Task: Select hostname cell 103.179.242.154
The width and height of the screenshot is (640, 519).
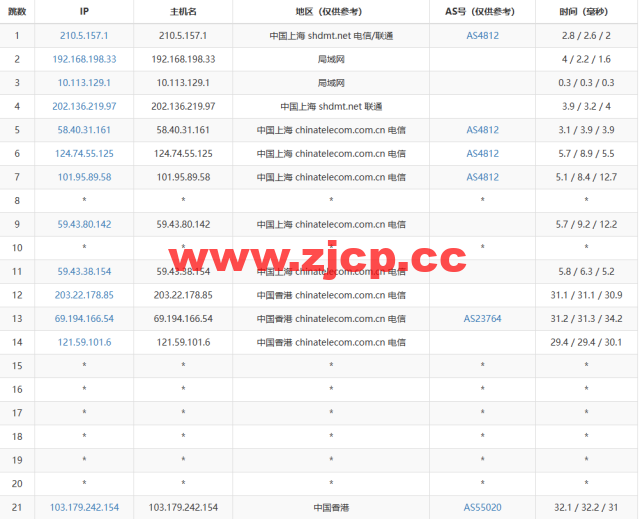Action: click(x=183, y=507)
